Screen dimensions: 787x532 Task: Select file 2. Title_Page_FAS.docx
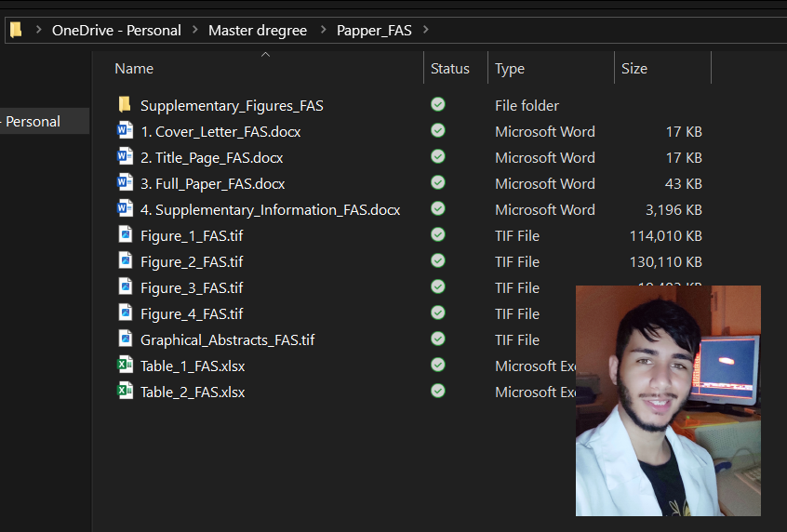[x=212, y=158]
